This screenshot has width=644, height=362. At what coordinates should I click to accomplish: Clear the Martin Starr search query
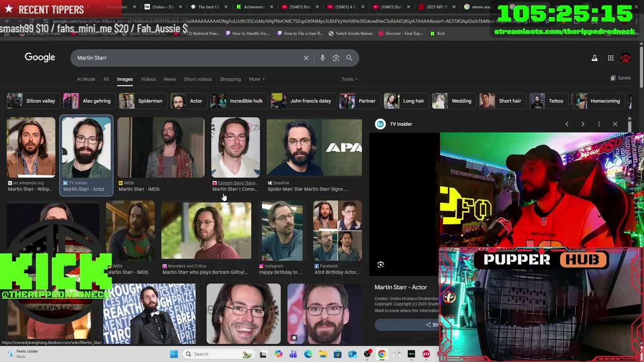[306, 58]
